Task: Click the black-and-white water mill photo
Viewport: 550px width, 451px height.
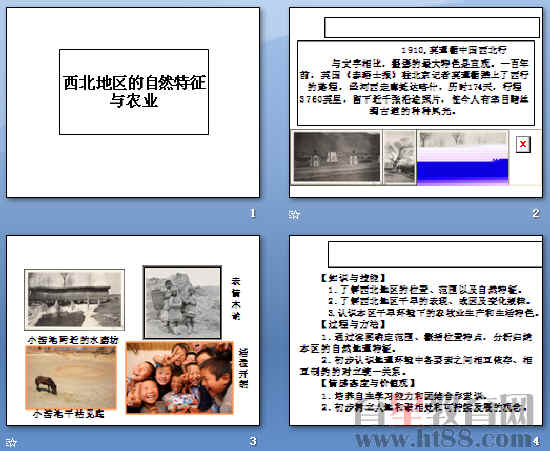Action: click(x=74, y=300)
